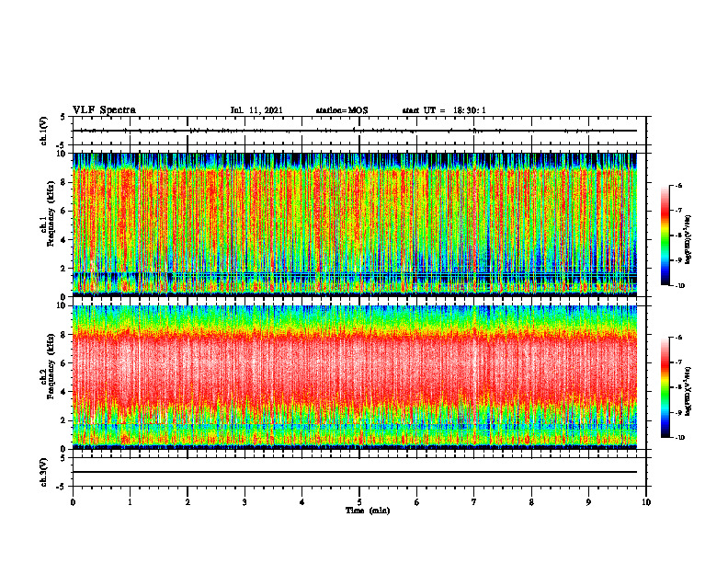
Task: Select the date label Jul 11, 2021
Action: (256, 110)
